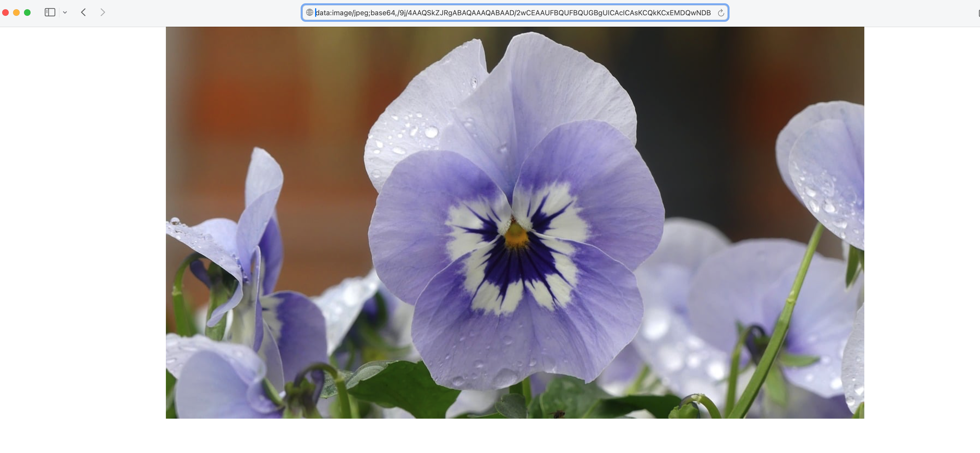
Task: Go forward to the next page
Action: tap(102, 13)
